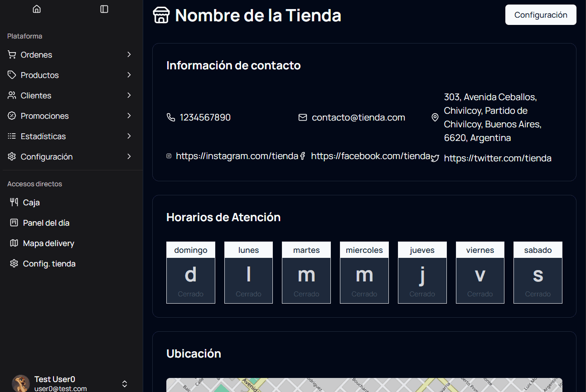Collapse the sidebar with the panel toggle icon

coord(104,9)
